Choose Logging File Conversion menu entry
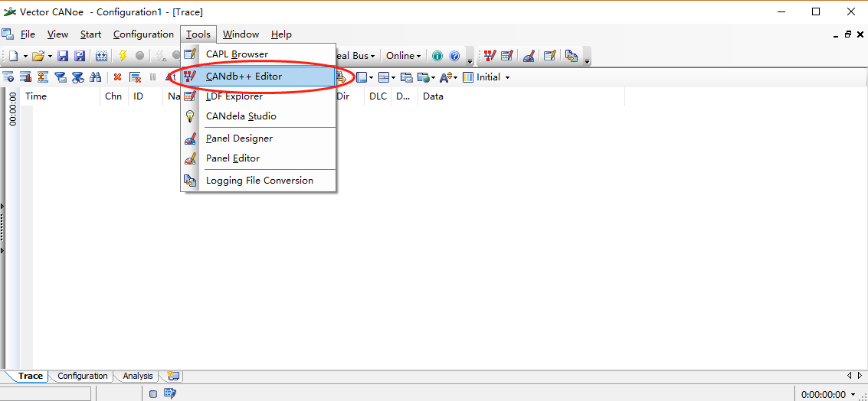 click(258, 181)
